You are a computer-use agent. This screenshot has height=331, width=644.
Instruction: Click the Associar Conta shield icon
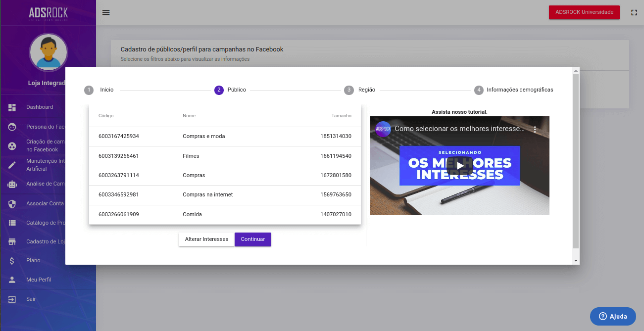12,204
